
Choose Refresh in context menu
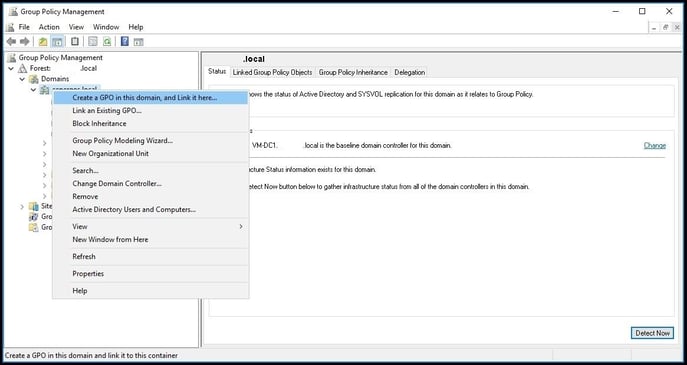150,256
